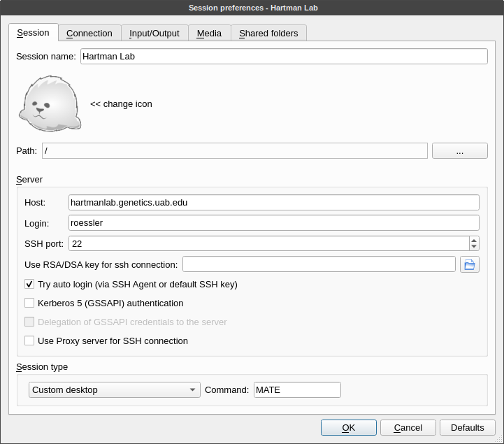Disable Try auto login checkbox
The image size is (504, 444).
tap(29, 285)
